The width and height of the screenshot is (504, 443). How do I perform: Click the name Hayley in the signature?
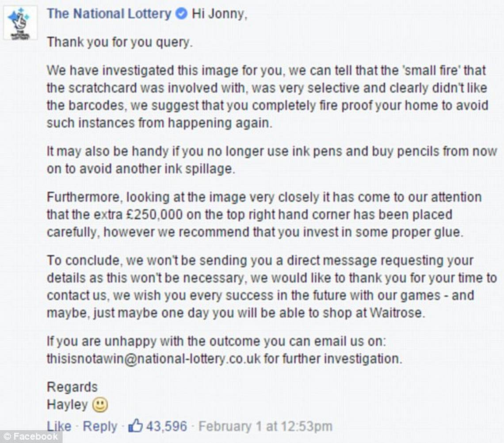tap(67, 405)
